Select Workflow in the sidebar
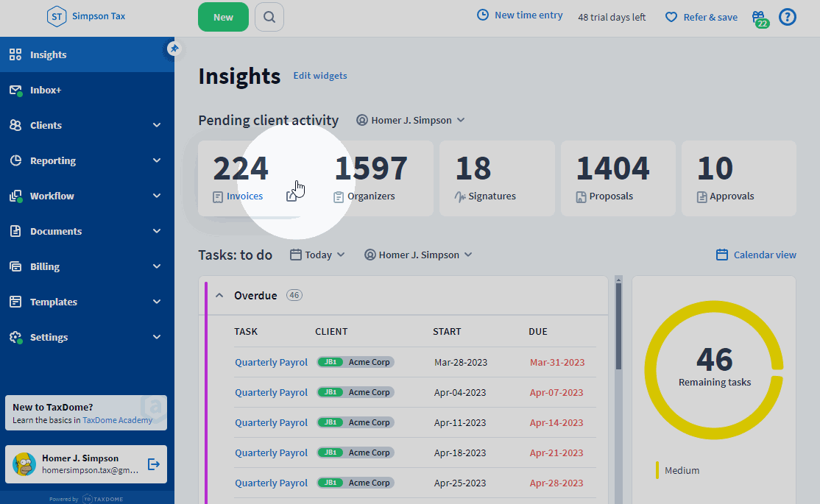The height and width of the screenshot is (504, 820). tap(87, 196)
